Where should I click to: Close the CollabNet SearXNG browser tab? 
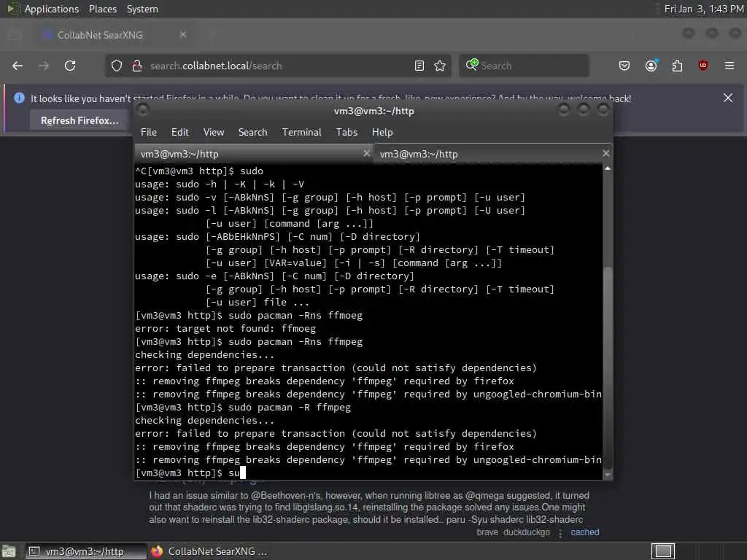pos(183,34)
